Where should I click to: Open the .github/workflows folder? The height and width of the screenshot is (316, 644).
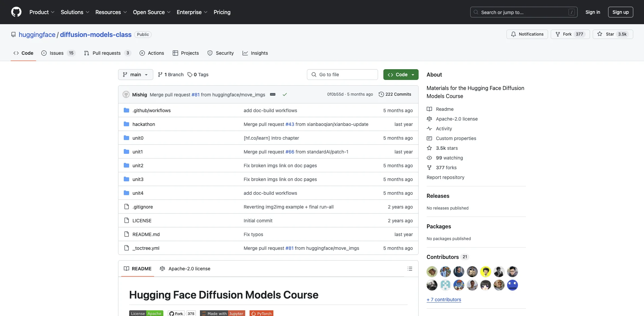[x=151, y=110]
